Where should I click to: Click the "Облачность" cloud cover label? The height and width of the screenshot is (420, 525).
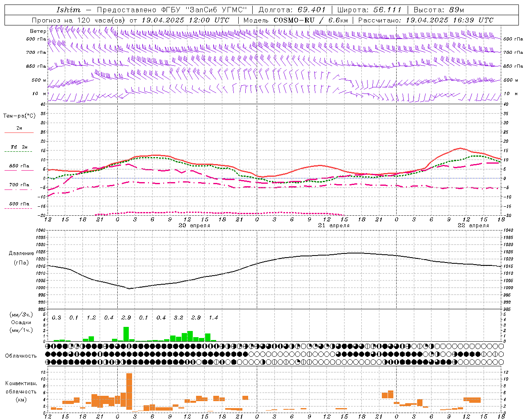21,356
